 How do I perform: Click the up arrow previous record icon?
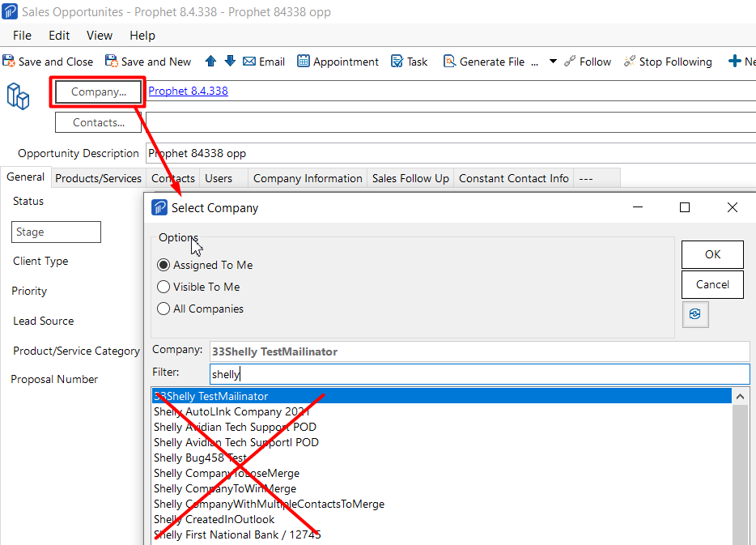[x=210, y=62]
